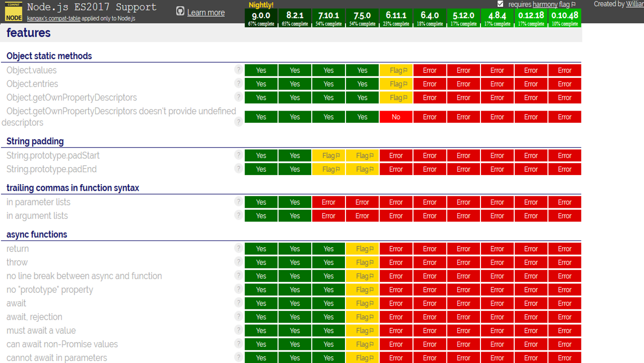The image size is (644, 363).
Task: Click help icon for no "prototype" property
Action: (x=238, y=289)
